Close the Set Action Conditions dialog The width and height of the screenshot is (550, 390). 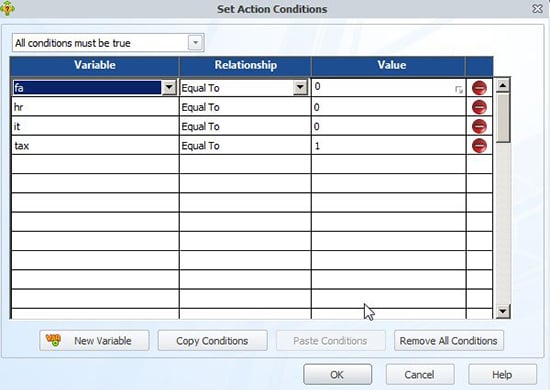tap(537, 8)
